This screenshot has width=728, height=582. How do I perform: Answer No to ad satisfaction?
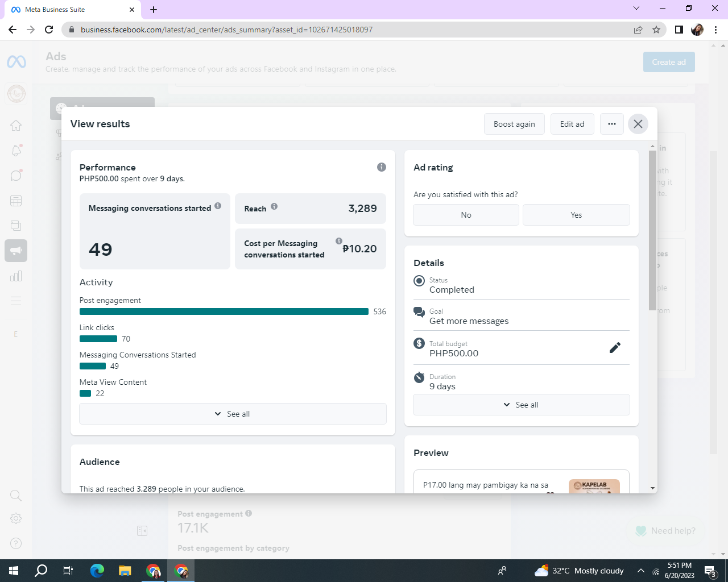[466, 215]
